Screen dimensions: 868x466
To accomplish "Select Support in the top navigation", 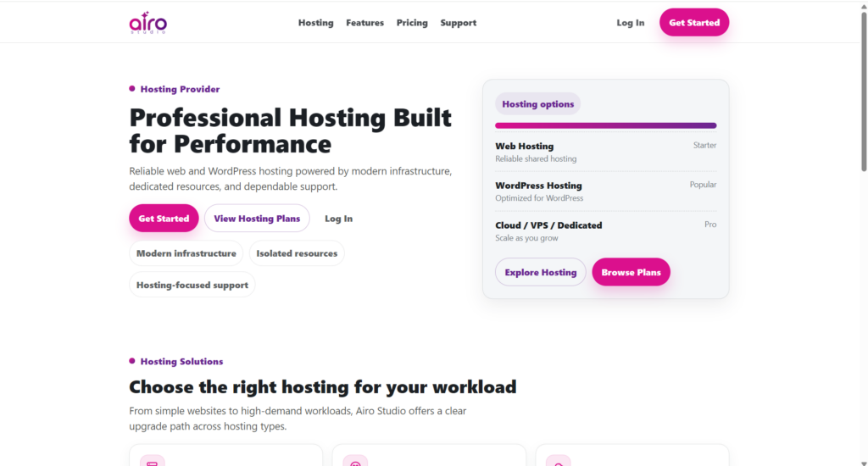I will (458, 23).
